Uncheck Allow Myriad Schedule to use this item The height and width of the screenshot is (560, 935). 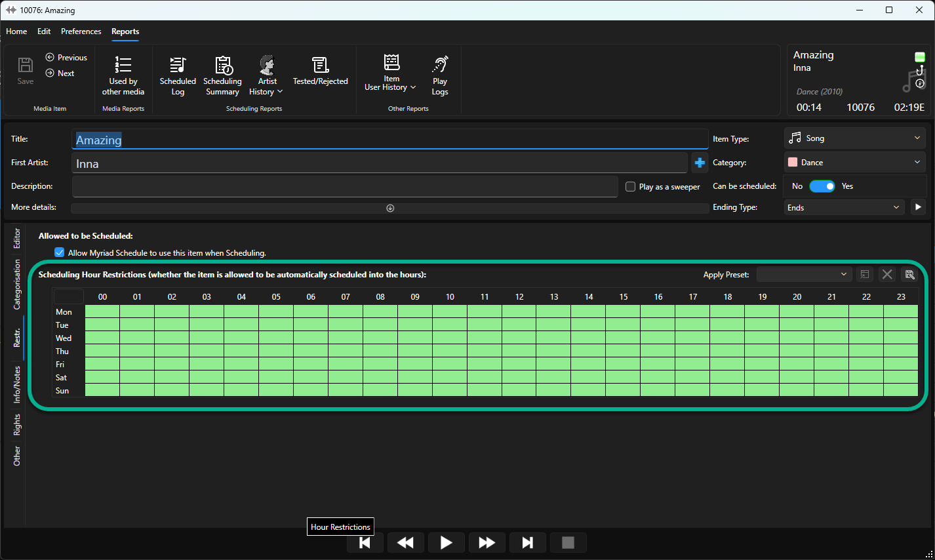tap(60, 252)
